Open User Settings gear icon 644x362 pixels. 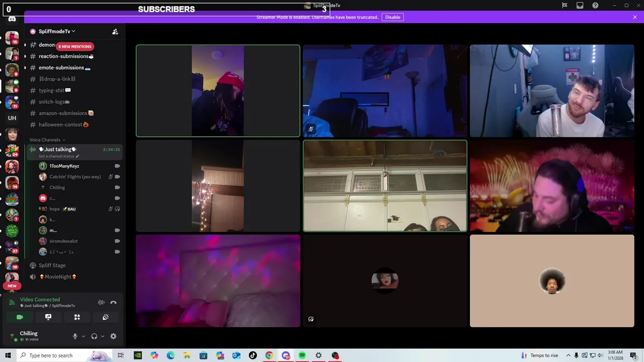[113, 336]
